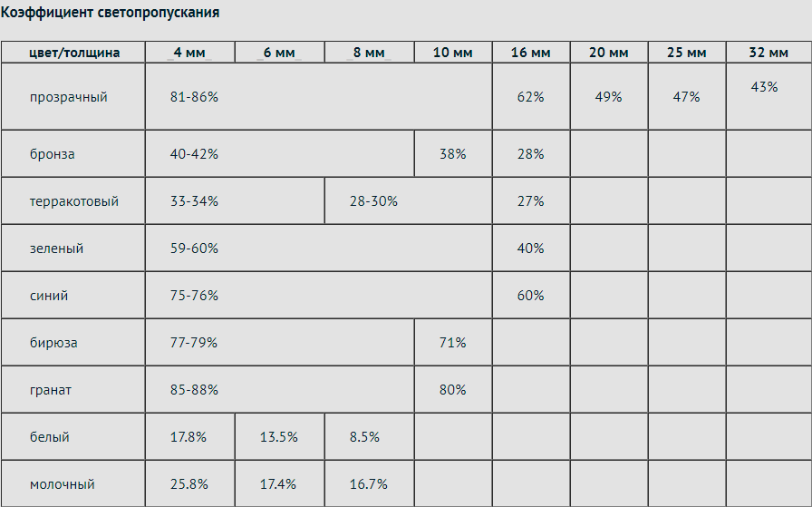
Task: Select the "59-60%" cell for зеленый
Action: point(194,249)
